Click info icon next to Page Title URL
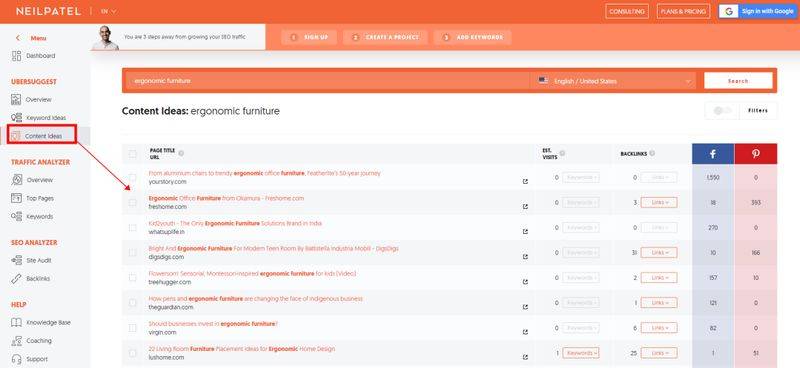Viewport: 800px width, 368px height. [x=181, y=153]
